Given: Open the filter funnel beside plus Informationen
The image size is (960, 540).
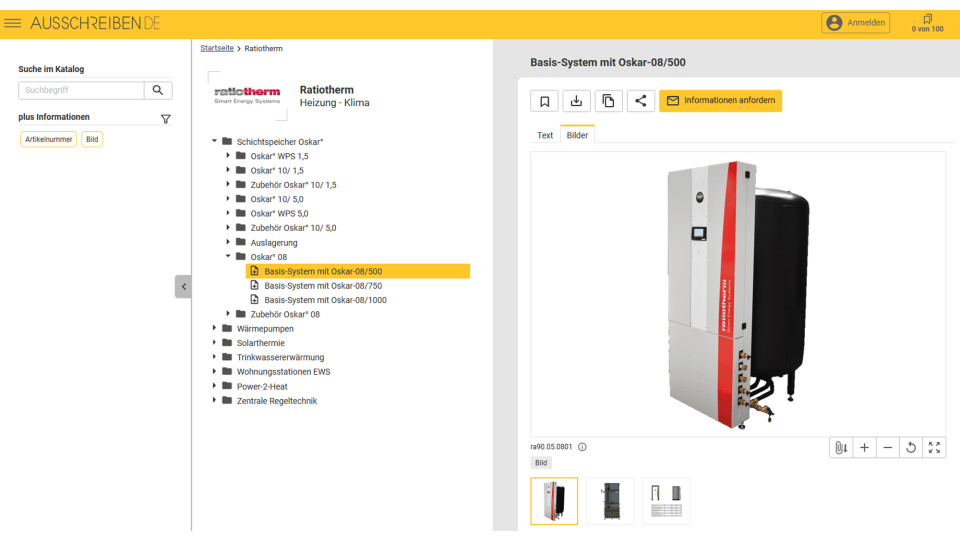Looking at the screenshot, I should (x=166, y=119).
